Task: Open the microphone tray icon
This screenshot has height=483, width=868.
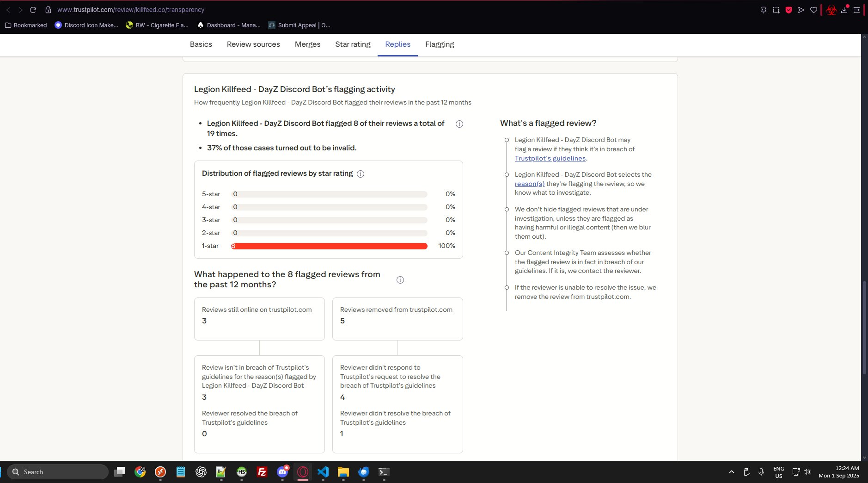Action: (x=761, y=472)
